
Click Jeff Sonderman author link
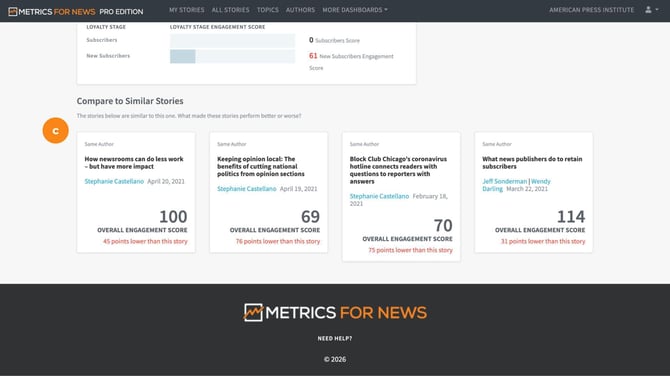(505, 181)
